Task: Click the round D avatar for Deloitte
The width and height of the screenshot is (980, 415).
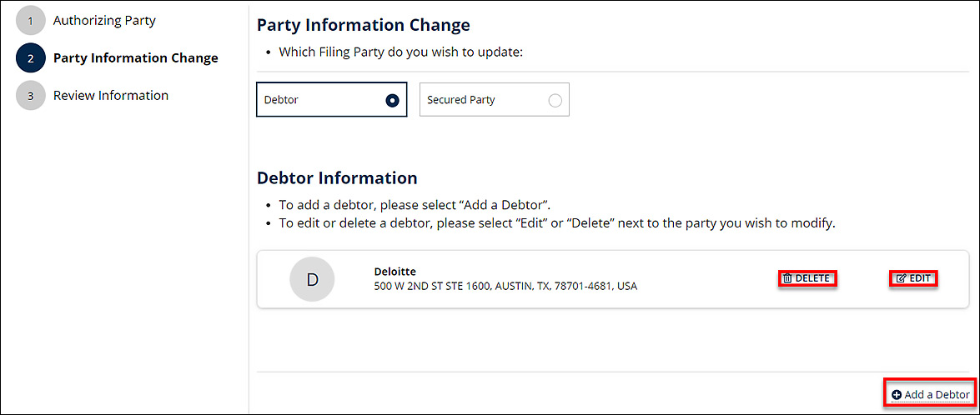Action: [x=312, y=279]
